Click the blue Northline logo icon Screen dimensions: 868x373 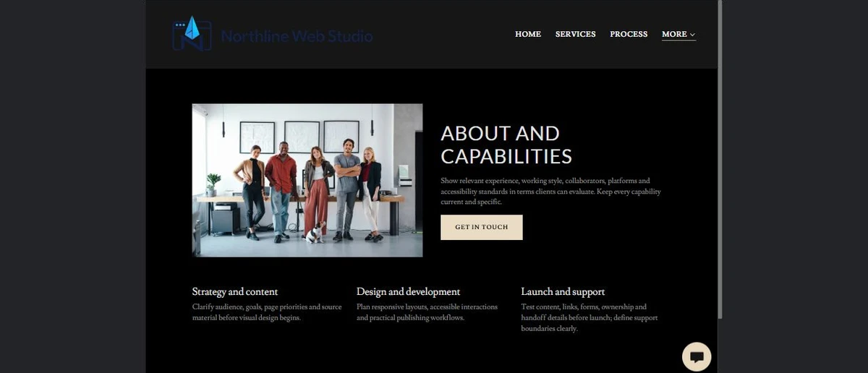point(192,33)
